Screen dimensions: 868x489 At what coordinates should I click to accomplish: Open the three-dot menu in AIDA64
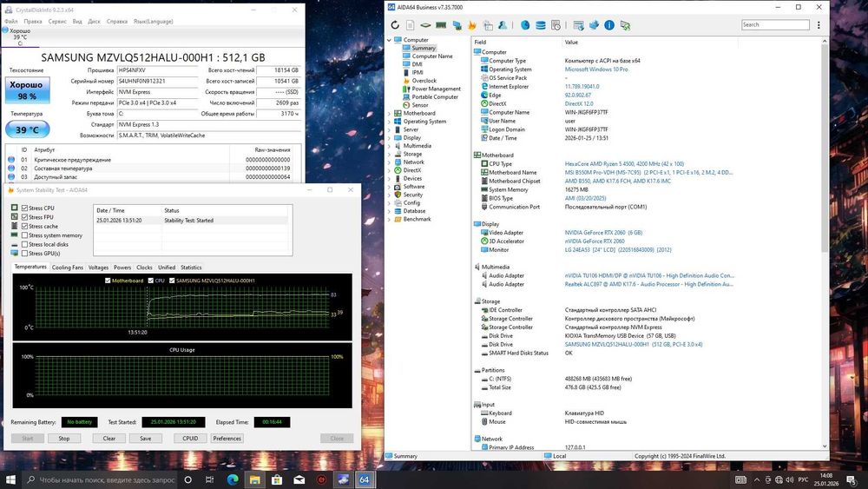[819, 25]
